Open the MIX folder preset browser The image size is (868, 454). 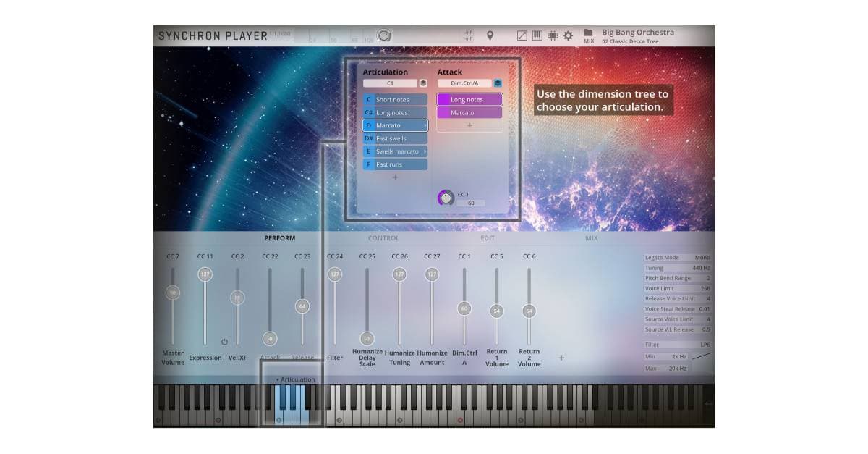click(x=589, y=33)
